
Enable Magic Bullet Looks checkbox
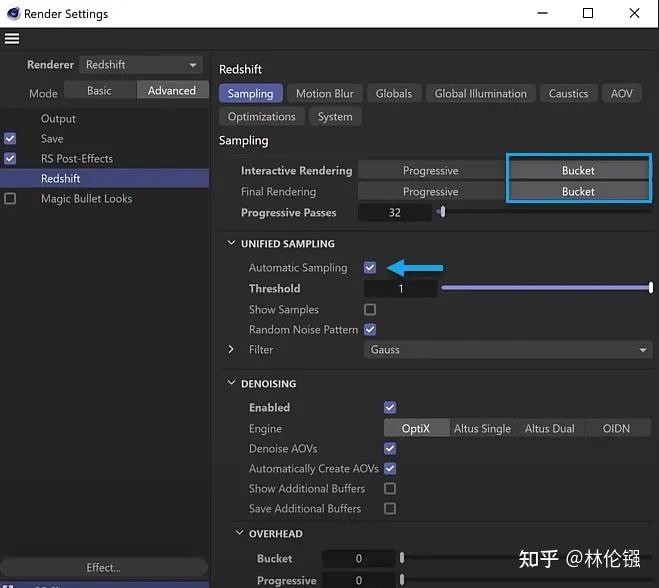[10, 198]
